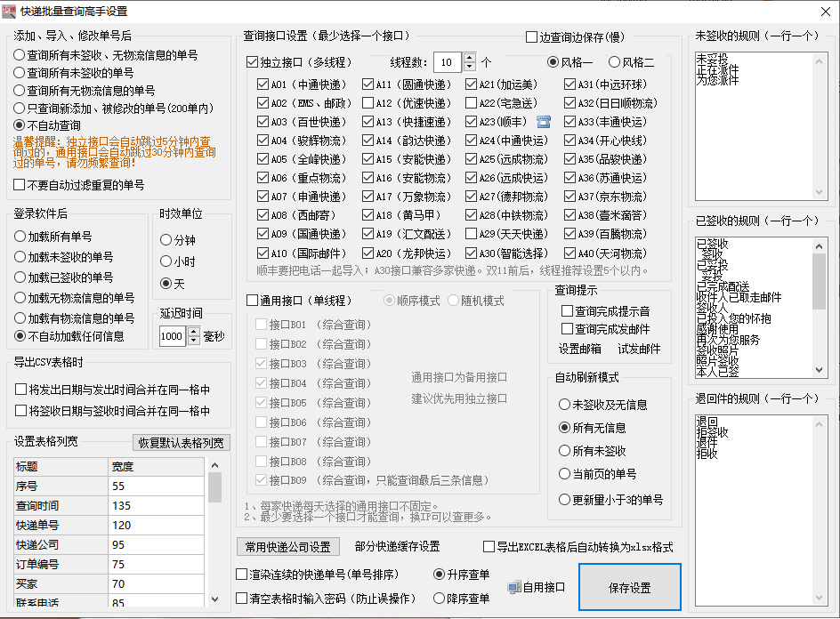The image size is (840, 619).
Task: Click the 保存设置 button
Action: (628, 586)
